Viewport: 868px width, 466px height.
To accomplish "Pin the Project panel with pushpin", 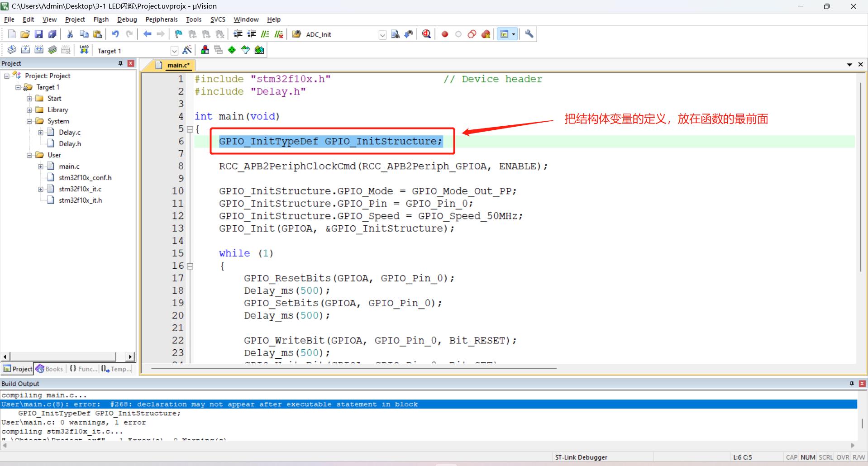I will [120, 63].
